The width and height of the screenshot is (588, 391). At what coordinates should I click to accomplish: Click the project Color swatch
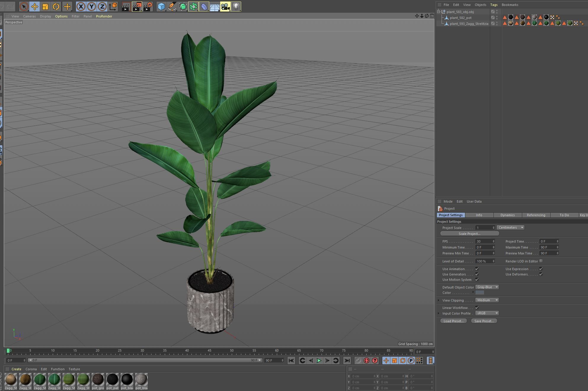(x=480, y=293)
